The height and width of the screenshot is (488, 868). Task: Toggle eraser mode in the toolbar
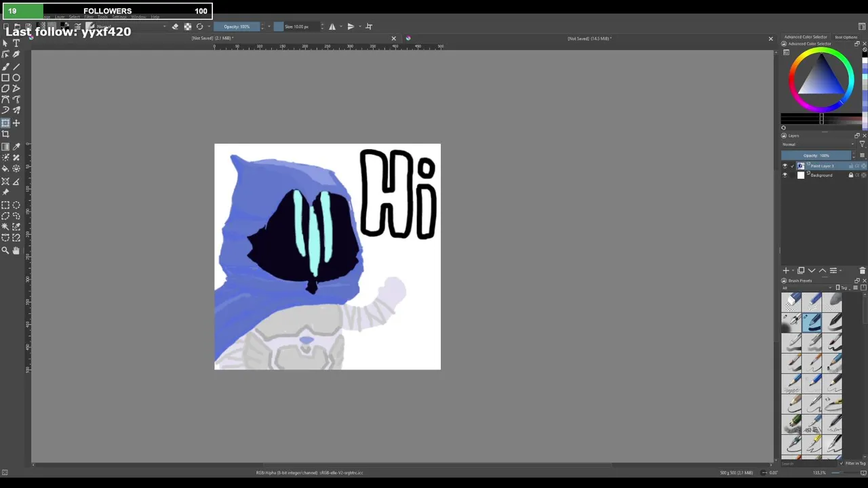tap(175, 26)
